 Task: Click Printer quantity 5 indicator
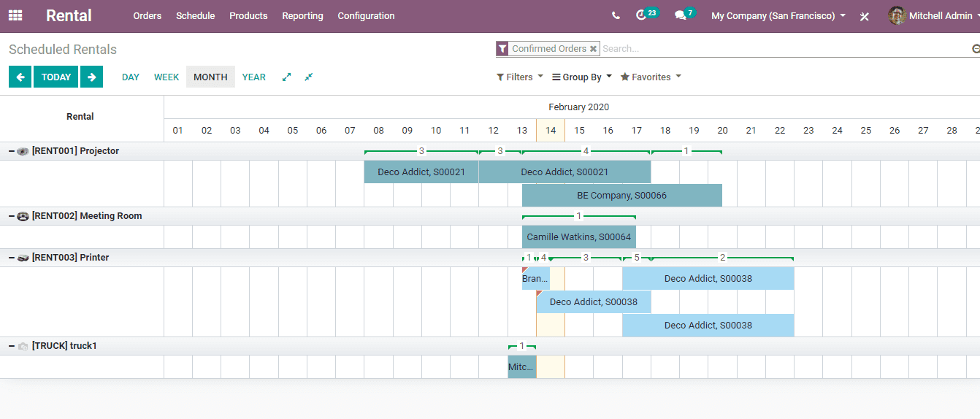[x=637, y=258]
